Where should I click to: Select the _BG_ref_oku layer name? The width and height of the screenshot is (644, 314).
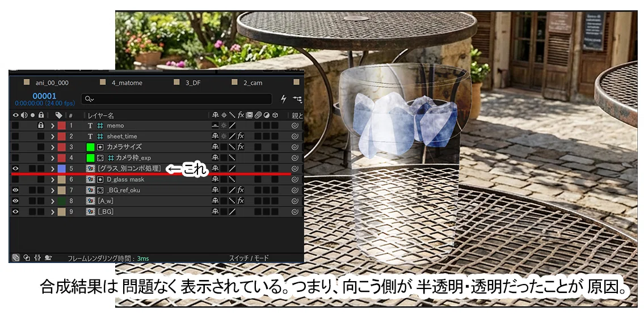pos(124,190)
